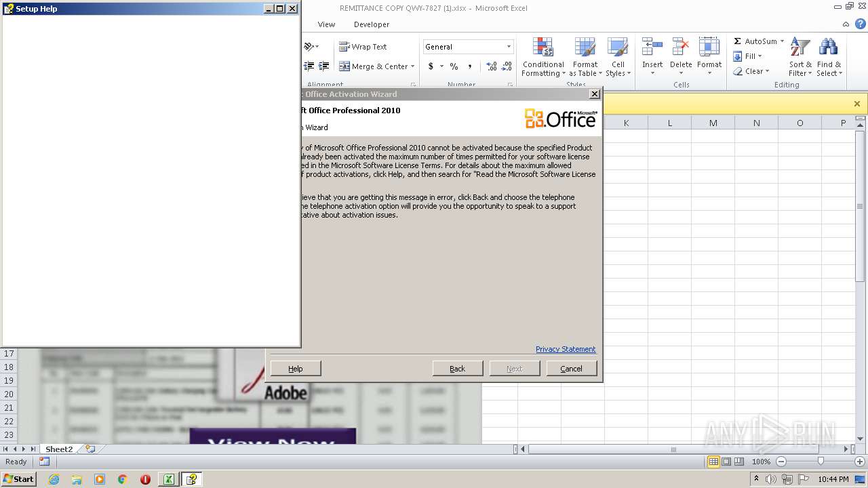Click the Excel Help question mark
The width and height of the screenshot is (868, 488).
tap(861, 24)
